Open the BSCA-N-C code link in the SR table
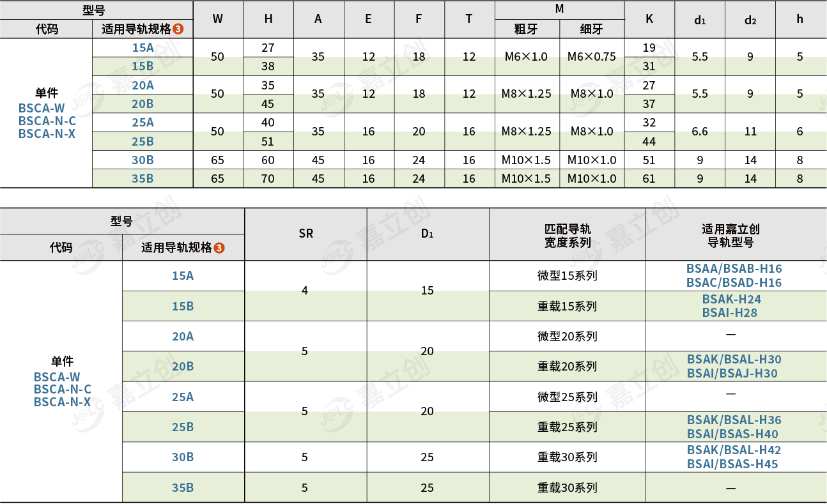The height and width of the screenshot is (504, 827). point(62,390)
